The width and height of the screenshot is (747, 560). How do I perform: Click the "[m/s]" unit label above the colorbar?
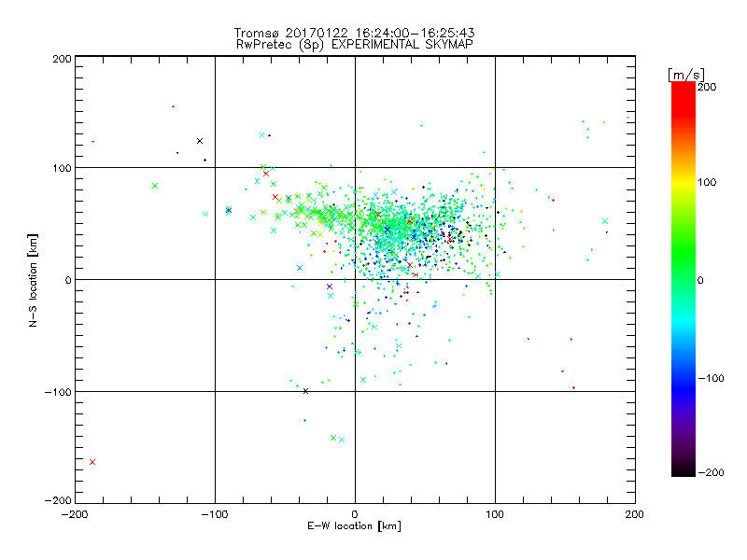pyautogui.click(x=685, y=75)
